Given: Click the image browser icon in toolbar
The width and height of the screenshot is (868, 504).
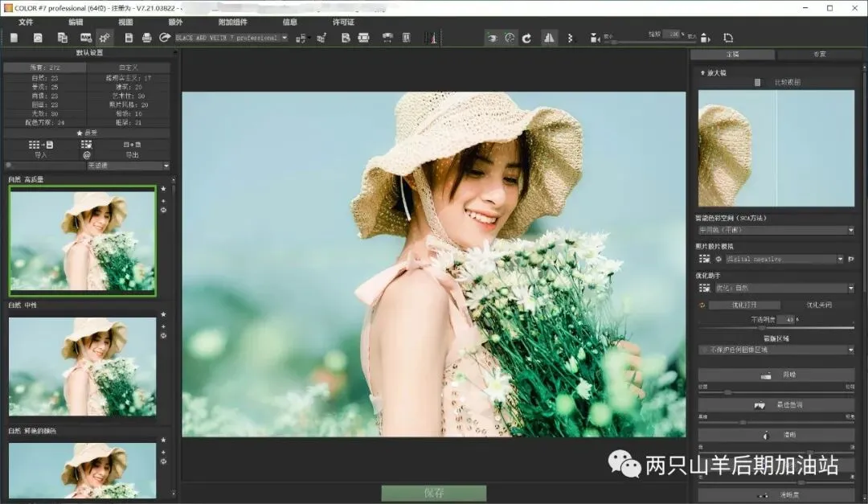Looking at the screenshot, I should (x=38, y=38).
